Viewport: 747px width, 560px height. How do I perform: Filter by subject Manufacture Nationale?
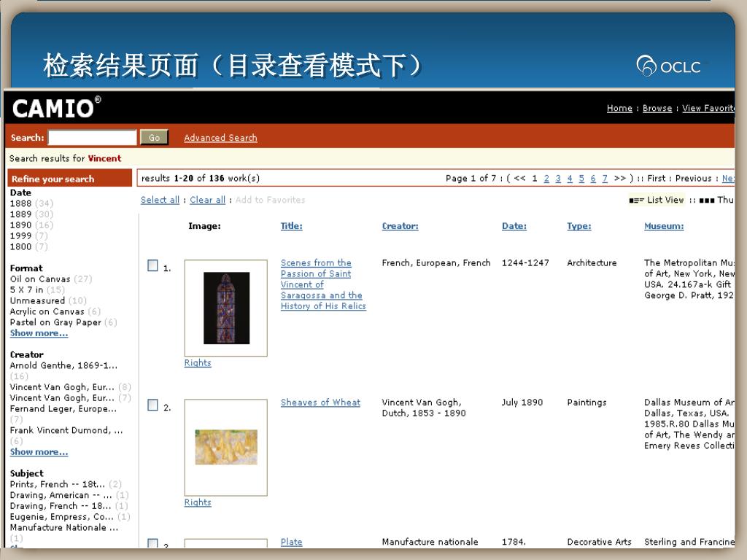(x=64, y=528)
